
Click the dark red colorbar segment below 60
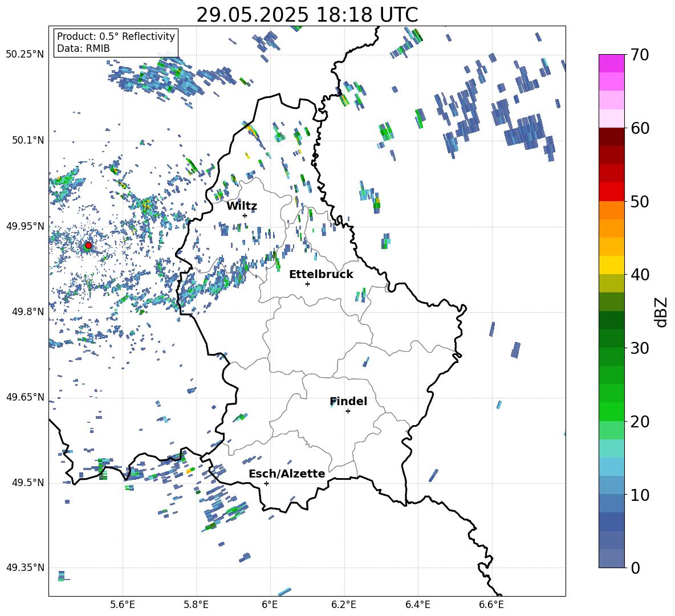tap(611, 136)
